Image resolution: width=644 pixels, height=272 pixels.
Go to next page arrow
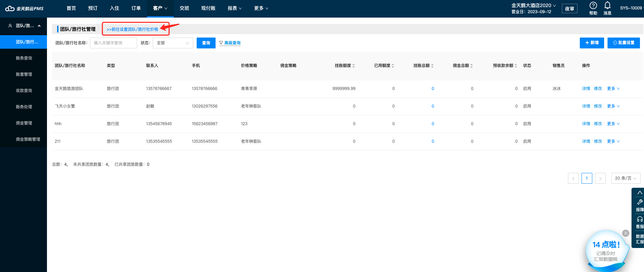pos(600,178)
